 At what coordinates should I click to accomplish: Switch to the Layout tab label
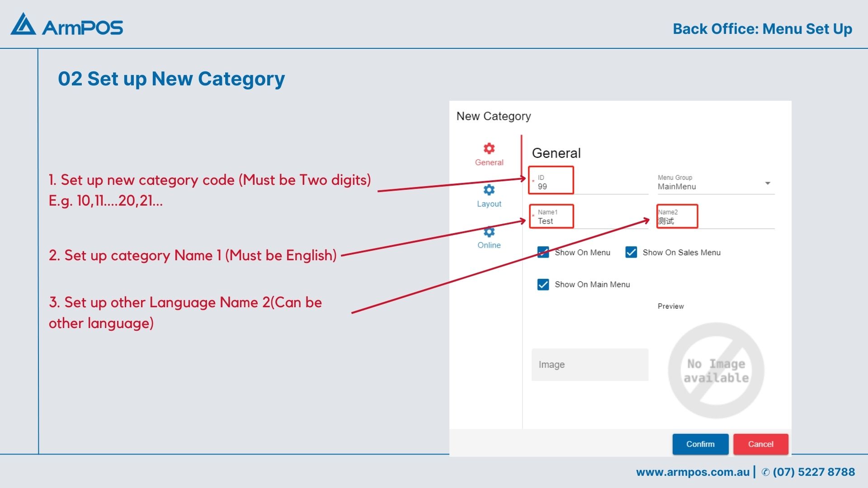point(489,204)
